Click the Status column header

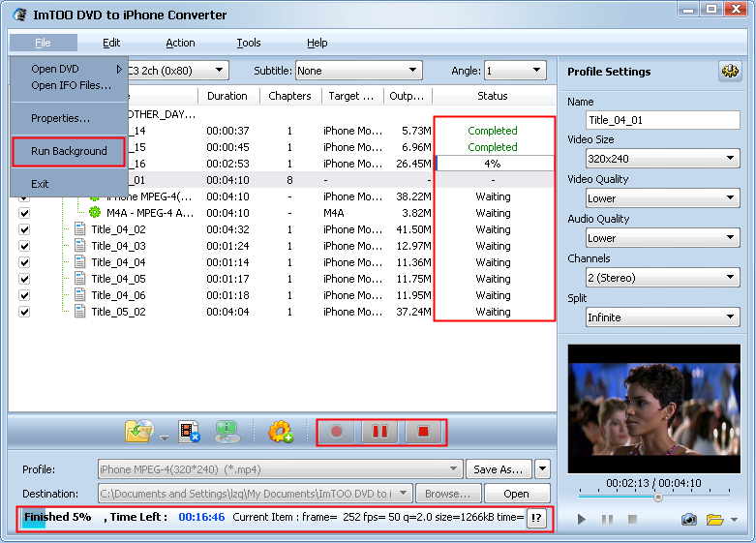493,96
